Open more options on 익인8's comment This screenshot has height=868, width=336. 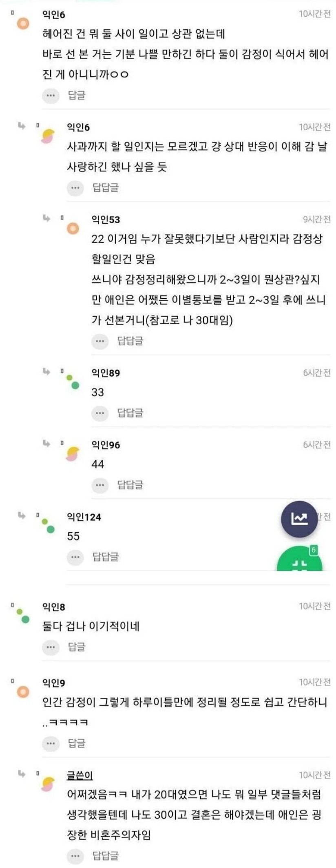click(x=51, y=647)
